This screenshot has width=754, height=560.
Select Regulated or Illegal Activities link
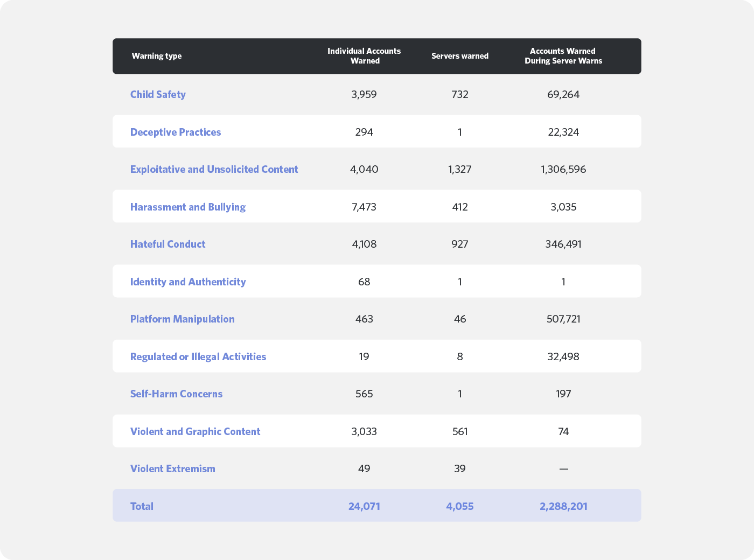click(198, 356)
